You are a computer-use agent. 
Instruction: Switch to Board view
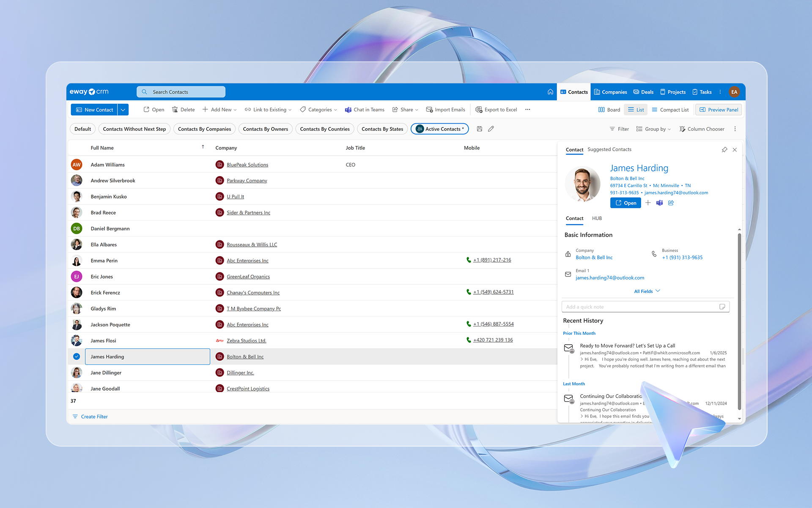609,110
